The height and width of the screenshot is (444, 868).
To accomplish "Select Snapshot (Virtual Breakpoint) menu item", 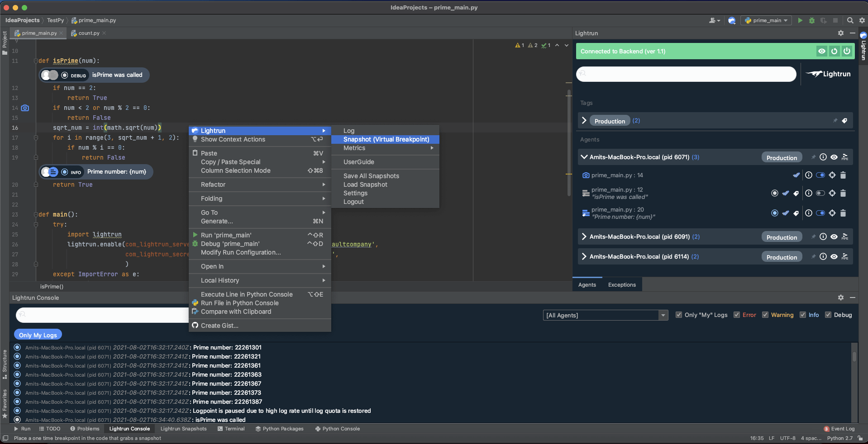I will point(385,139).
